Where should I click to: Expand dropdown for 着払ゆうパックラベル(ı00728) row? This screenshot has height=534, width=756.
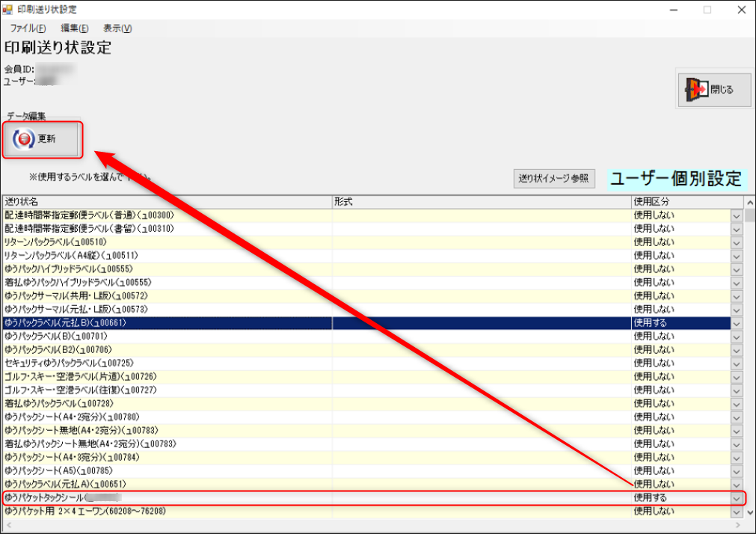point(737,404)
